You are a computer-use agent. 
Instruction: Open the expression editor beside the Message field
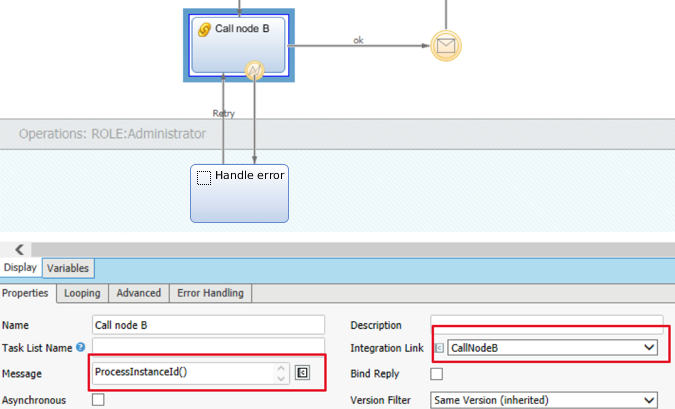tap(303, 373)
